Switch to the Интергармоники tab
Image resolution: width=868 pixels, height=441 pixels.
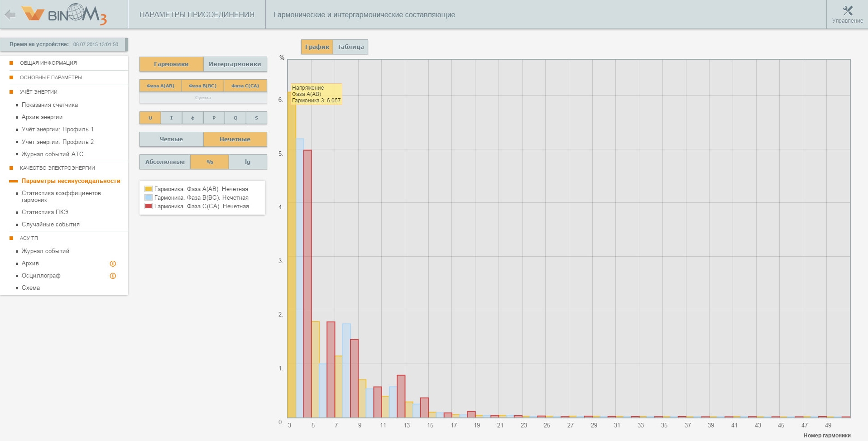(x=235, y=64)
